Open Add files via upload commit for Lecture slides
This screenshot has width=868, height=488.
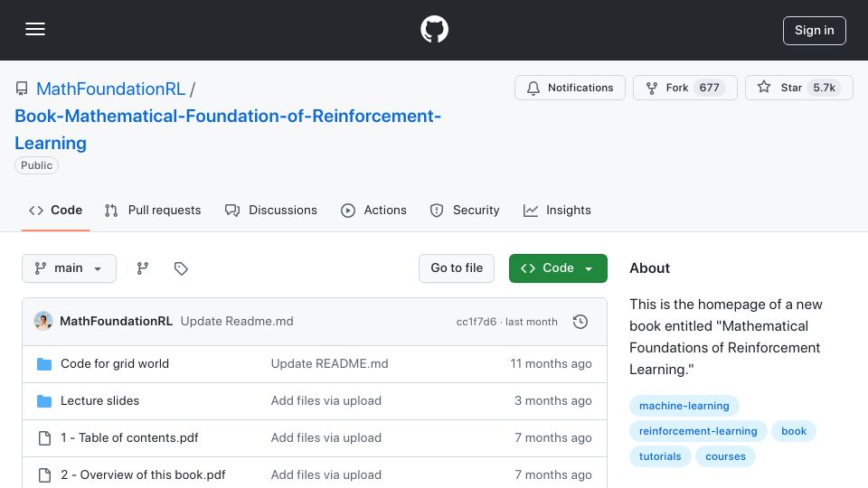(x=326, y=400)
